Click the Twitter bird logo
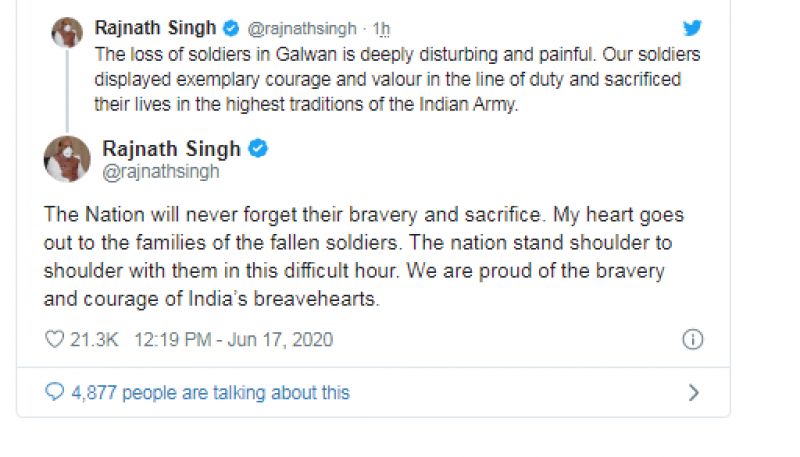The width and height of the screenshot is (800, 457). [692, 27]
